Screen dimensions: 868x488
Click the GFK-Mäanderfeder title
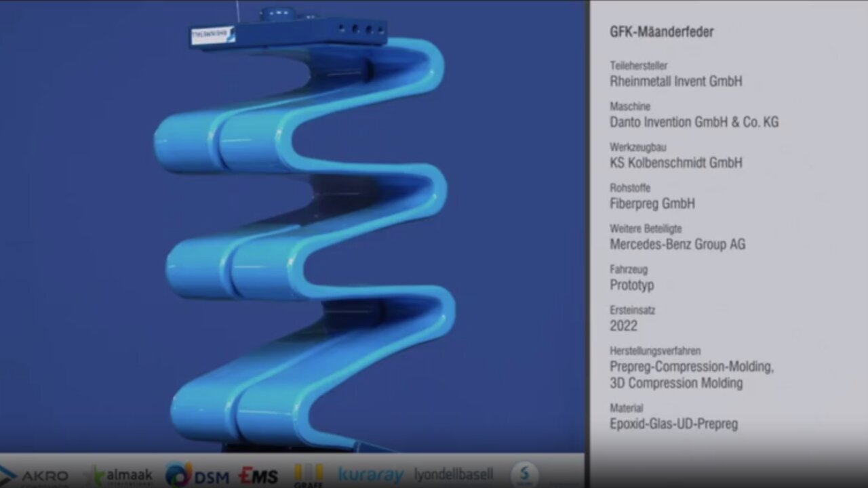661,32
